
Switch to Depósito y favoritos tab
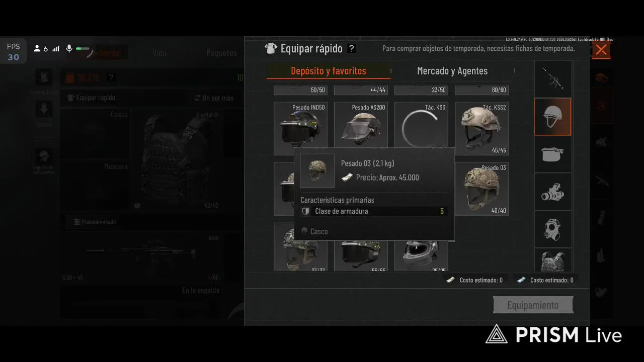(x=329, y=71)
